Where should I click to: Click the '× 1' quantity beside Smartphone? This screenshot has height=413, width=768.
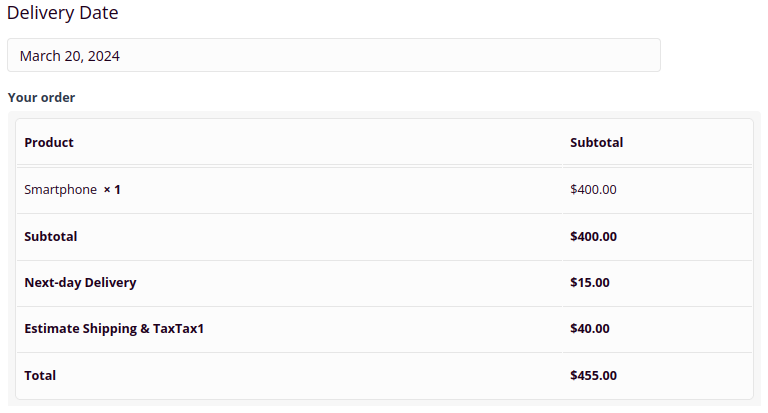pyautogui.click(x=112, y=189)
